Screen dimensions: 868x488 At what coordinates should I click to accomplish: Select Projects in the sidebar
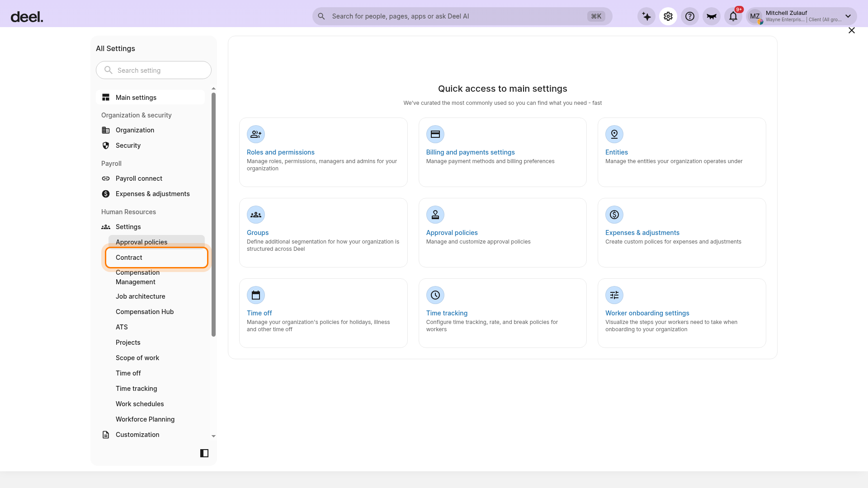[156, 343]
